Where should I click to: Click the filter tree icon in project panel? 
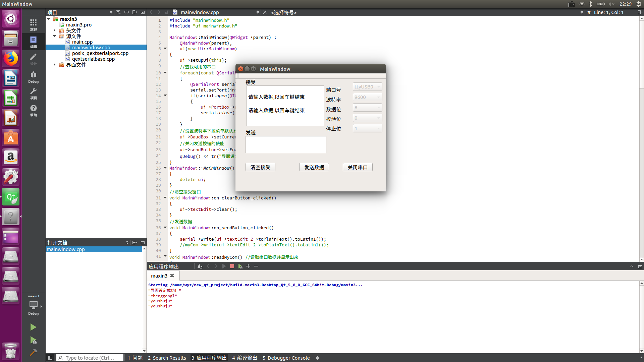118,12
